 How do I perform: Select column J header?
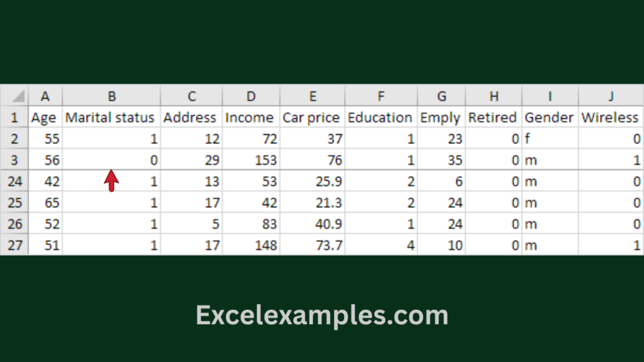[611, 96]
